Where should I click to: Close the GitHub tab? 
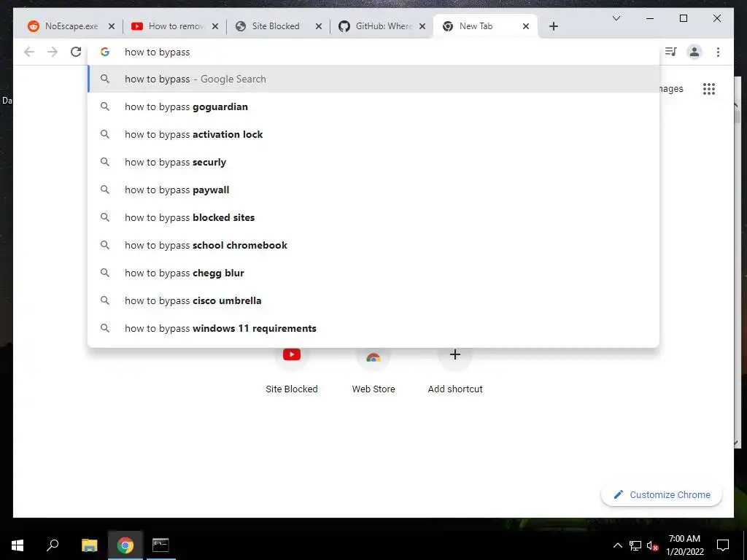[x=422, y=26]
